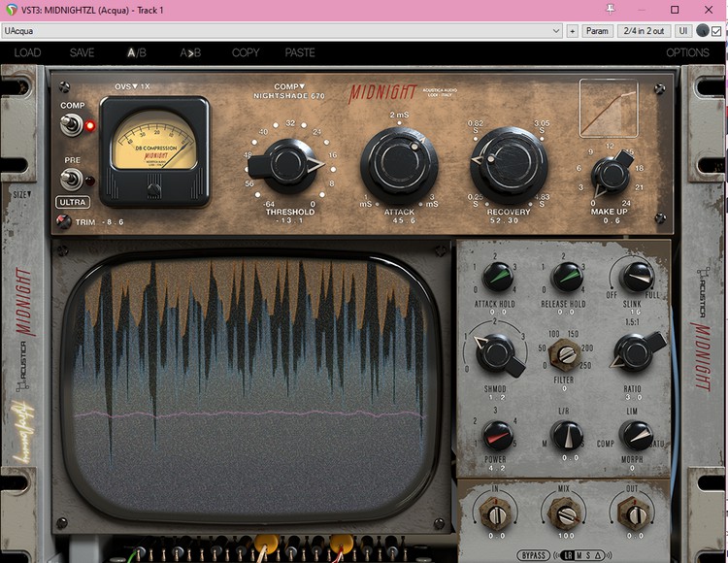Image resolution: width=728 pixels, height=563 pixels.
Task: Toggle the plugin enable checkbox in the title bar
Action: (716, 31)
